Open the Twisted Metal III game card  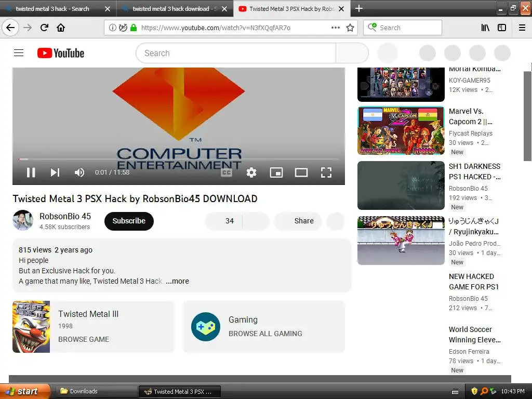tap(94, 327)
